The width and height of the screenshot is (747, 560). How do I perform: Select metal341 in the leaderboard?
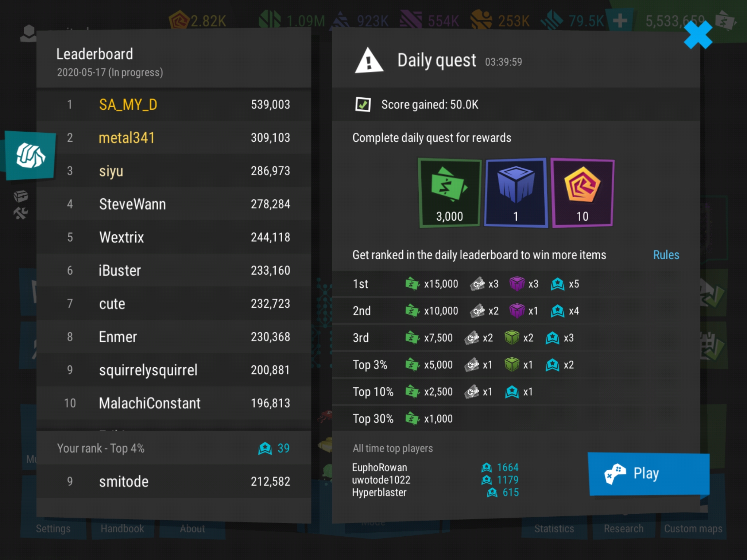[174, 138]
